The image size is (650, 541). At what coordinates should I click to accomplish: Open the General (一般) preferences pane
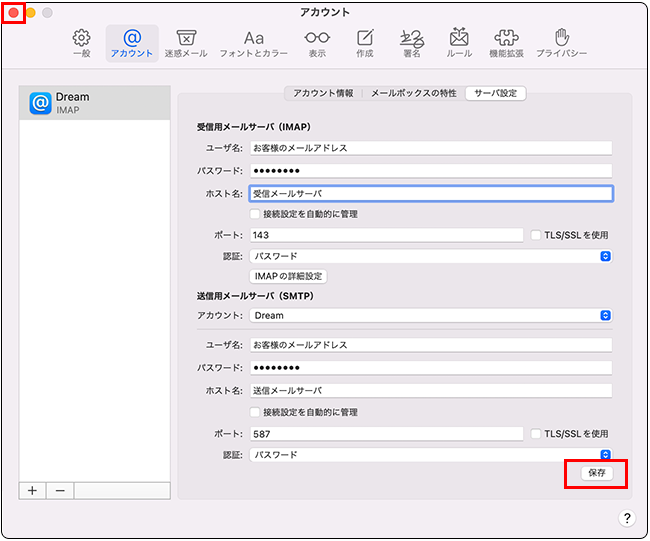click(x=82, y=43)
